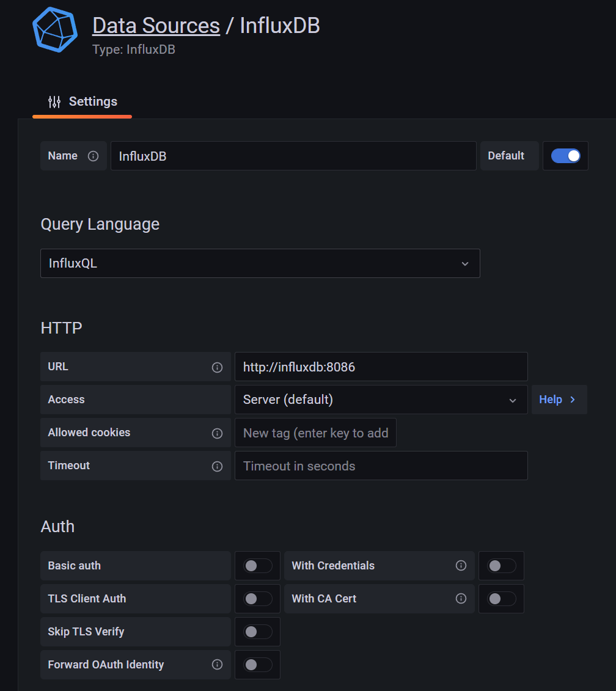The width and height of the screenshot is (616, 691).
Task: Click the Timeout in seconds field
Action: coord(381,466)
